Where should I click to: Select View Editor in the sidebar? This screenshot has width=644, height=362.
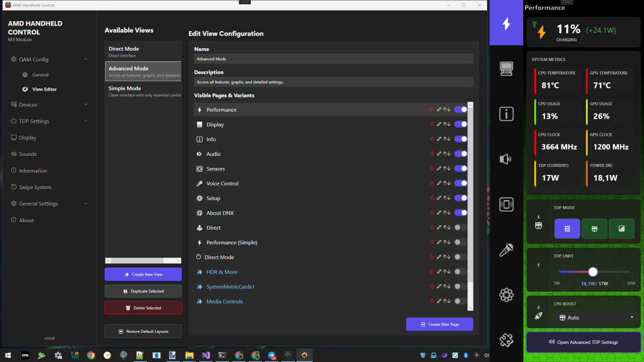coord(44,89)
